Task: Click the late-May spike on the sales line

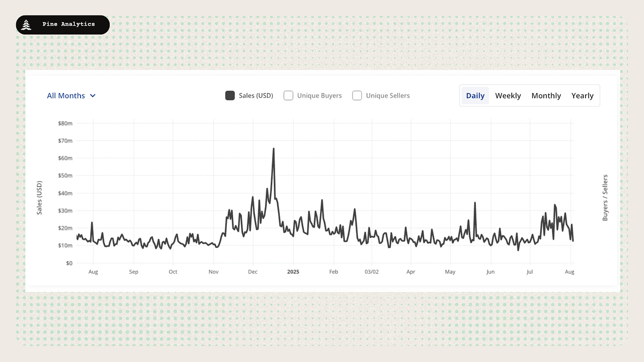Action: 475,203
